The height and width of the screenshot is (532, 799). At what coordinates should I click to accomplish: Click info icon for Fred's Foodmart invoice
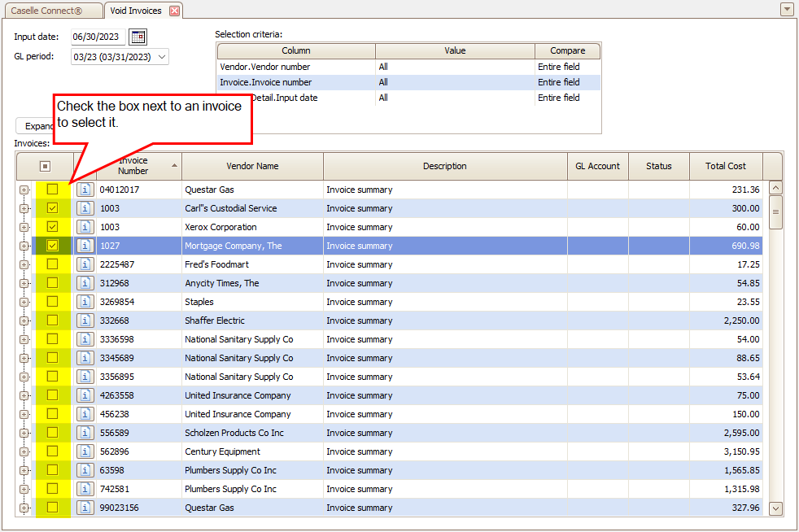[85, 264]
